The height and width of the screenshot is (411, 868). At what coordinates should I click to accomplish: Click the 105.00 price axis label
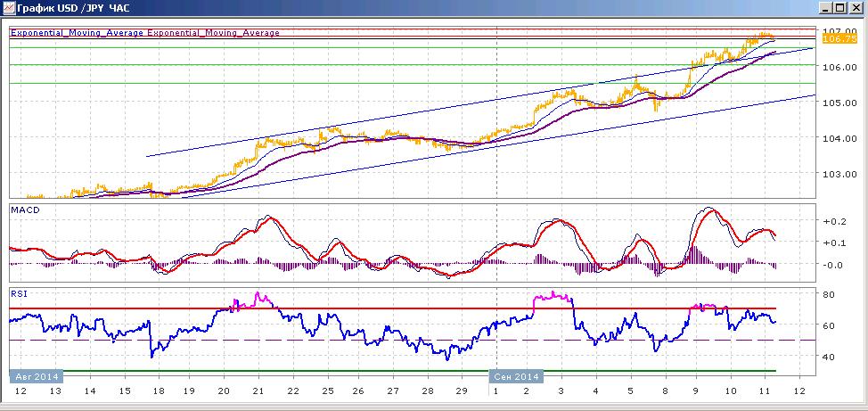pyautogui.click(x=840, y=103)
